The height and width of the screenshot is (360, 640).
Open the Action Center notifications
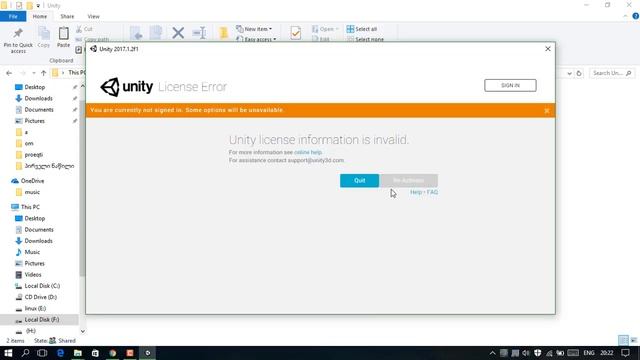coord(625,353)
